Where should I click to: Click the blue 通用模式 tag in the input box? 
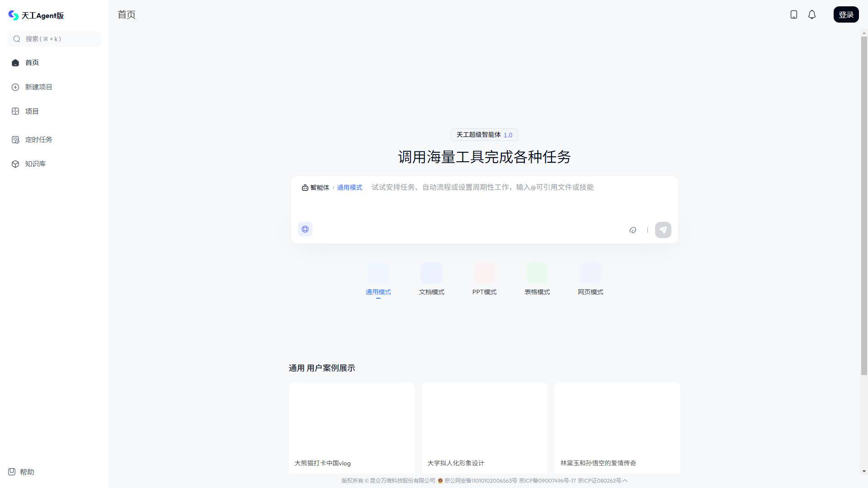tap(349, 188)
